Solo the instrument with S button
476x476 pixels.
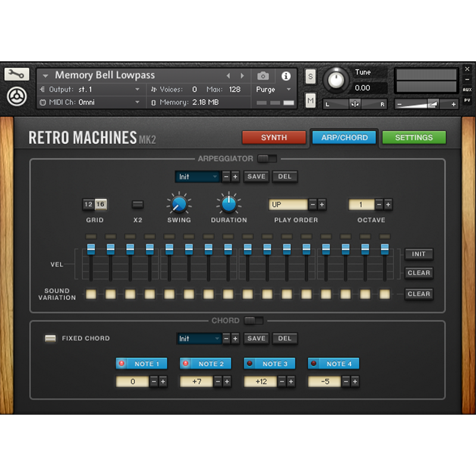310,77
